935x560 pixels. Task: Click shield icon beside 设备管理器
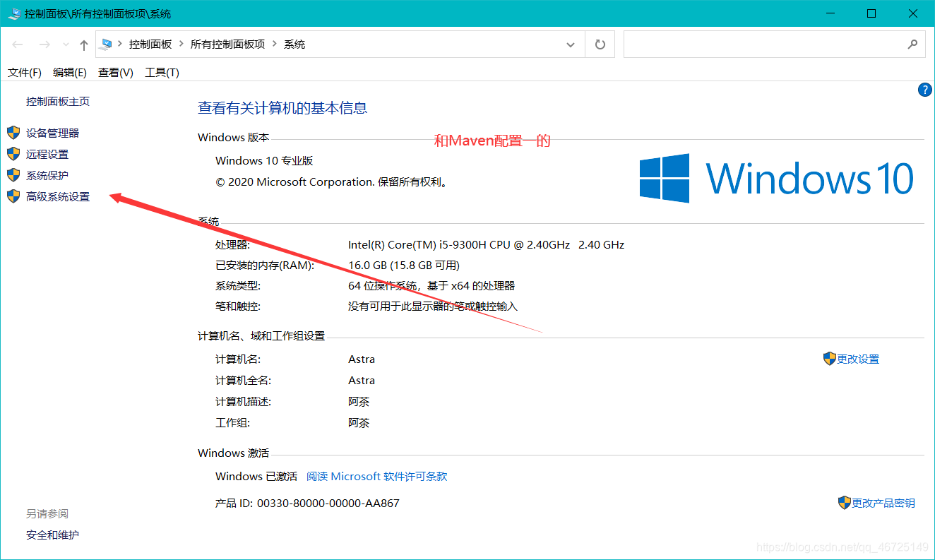[13, 132]
